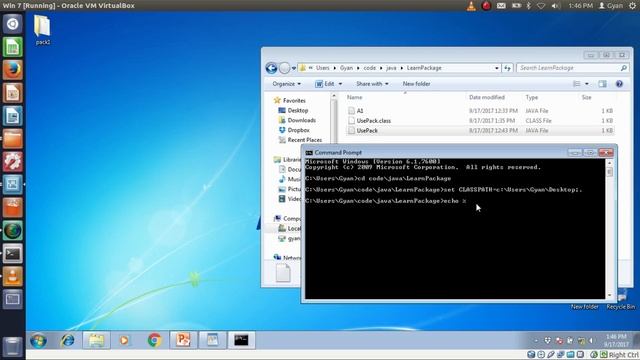This screenshot has width=640, height=360.
Task: Click the Explorer help icon
Action: click(619, 84)
